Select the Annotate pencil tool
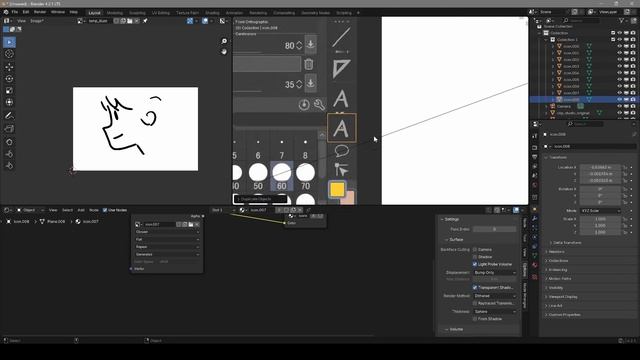The width and height of the screenshot is (640, 360). [9, 116]
